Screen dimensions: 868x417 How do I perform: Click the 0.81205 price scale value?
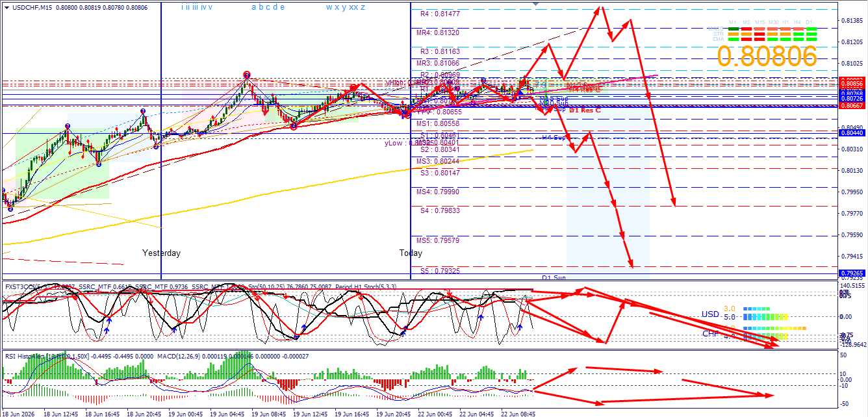coord(851,42)
